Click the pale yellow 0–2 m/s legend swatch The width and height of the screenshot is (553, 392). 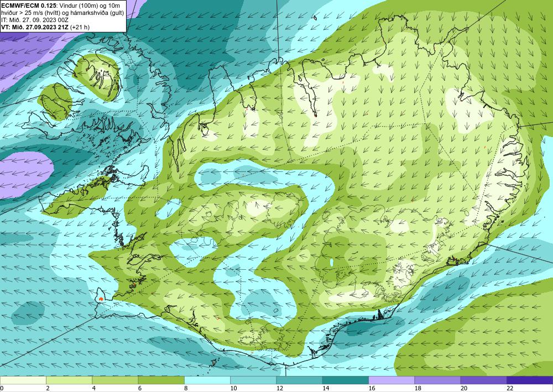(x=23, y=380)
